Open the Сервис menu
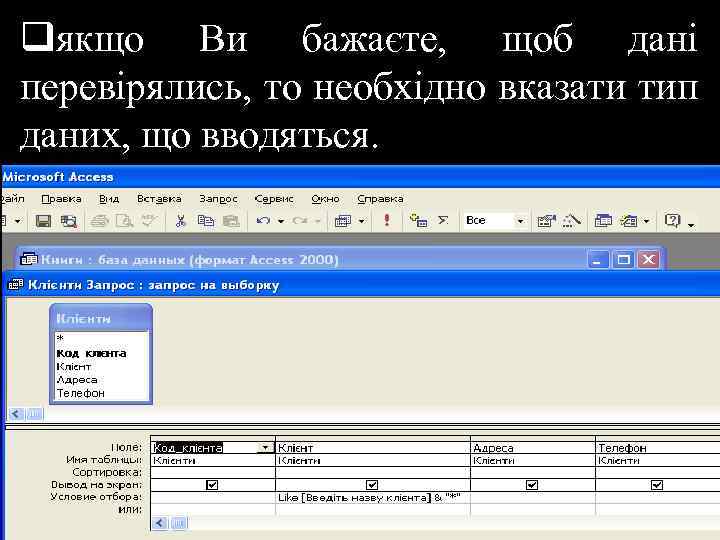This screenshot has height=540, width=720. click(274, 199)
